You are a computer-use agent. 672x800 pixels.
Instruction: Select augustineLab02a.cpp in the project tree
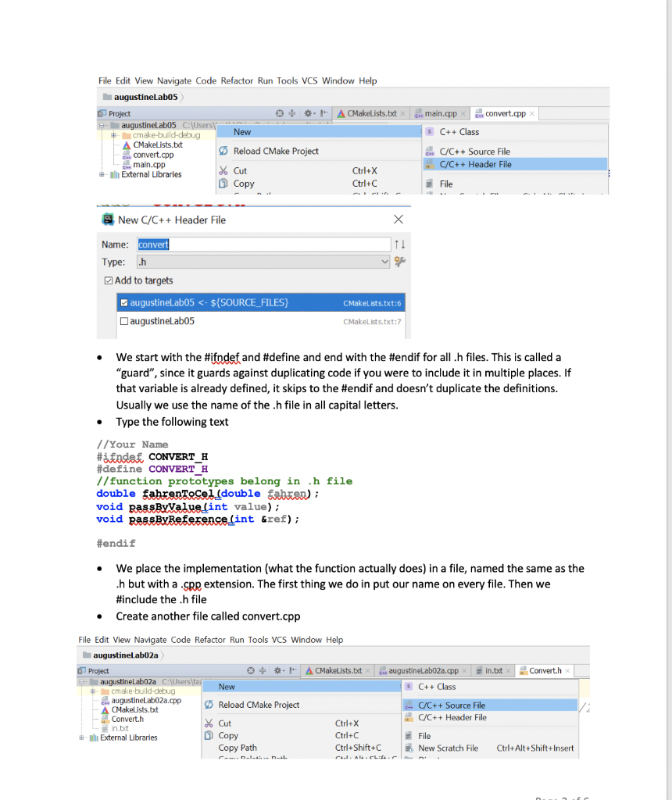point(146,701)
